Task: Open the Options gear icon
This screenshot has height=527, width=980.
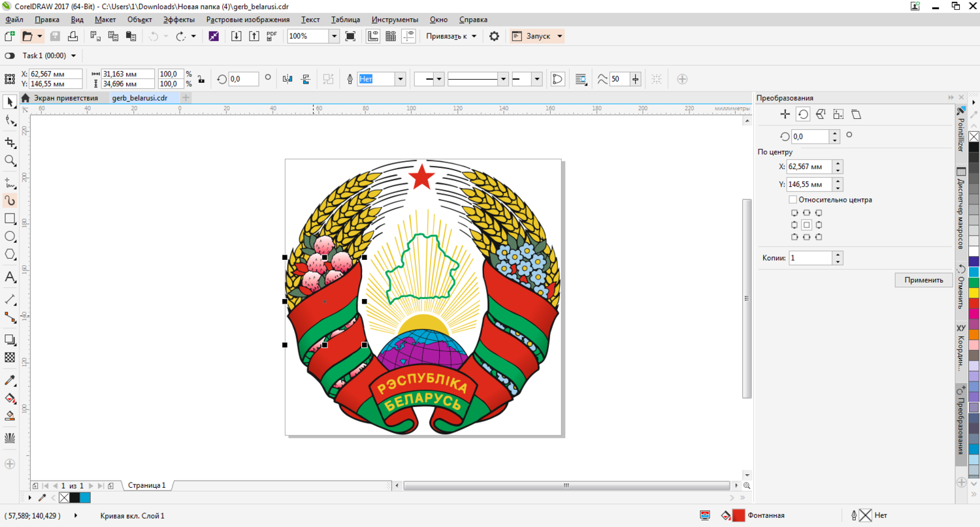Action: click(x=494, y=36)
